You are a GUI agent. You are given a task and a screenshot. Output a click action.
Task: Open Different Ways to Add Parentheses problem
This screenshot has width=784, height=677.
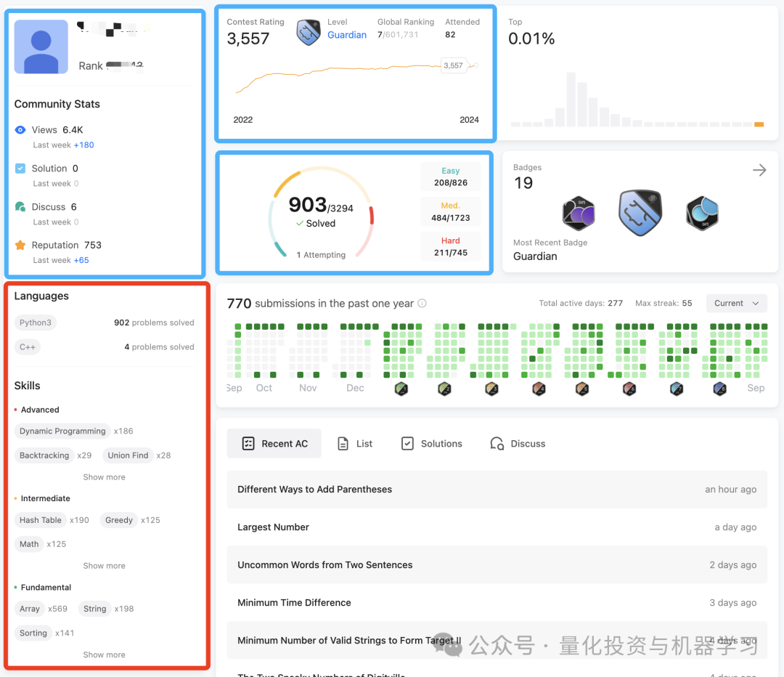click(x=497, y=490)
